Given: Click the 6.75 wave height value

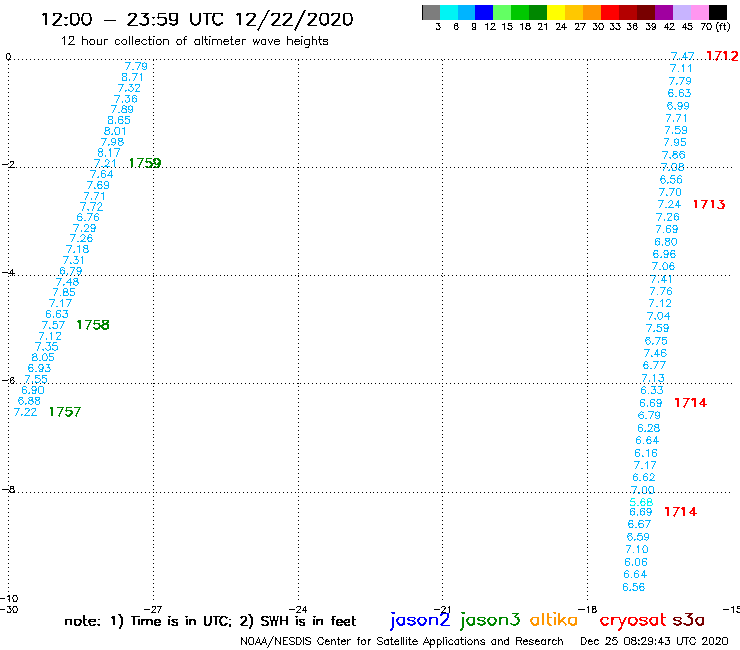Looking at the screenshot, I should click(x=656, y=341).
